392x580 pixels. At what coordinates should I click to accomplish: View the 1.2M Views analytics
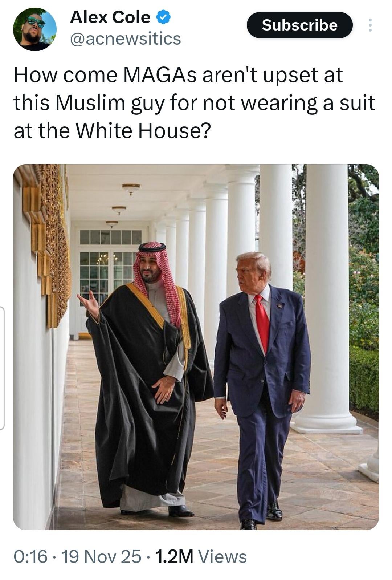point(201,556)
